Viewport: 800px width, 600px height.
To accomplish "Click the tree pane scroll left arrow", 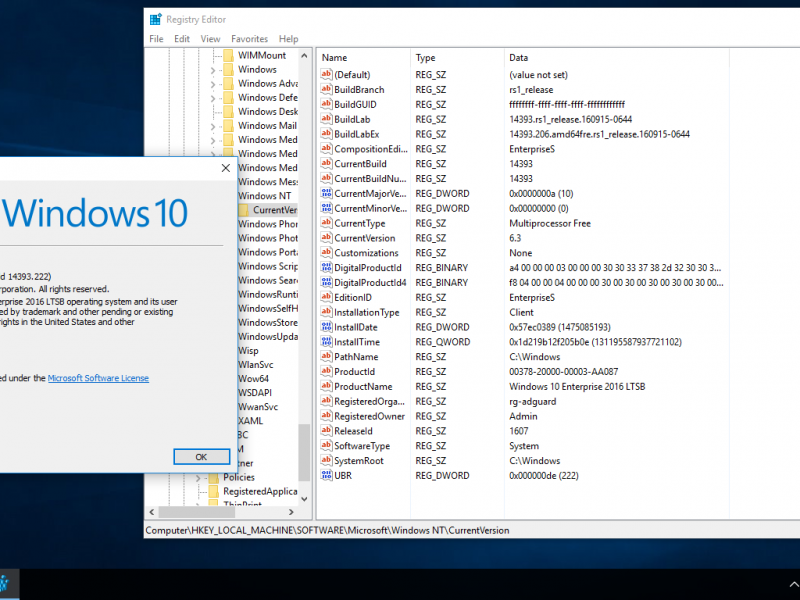I will click(152, 512).
